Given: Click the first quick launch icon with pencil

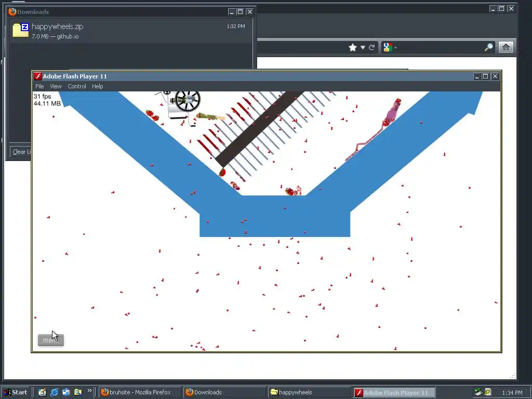Looking at the screenshot, I should (x=42, y=392).
